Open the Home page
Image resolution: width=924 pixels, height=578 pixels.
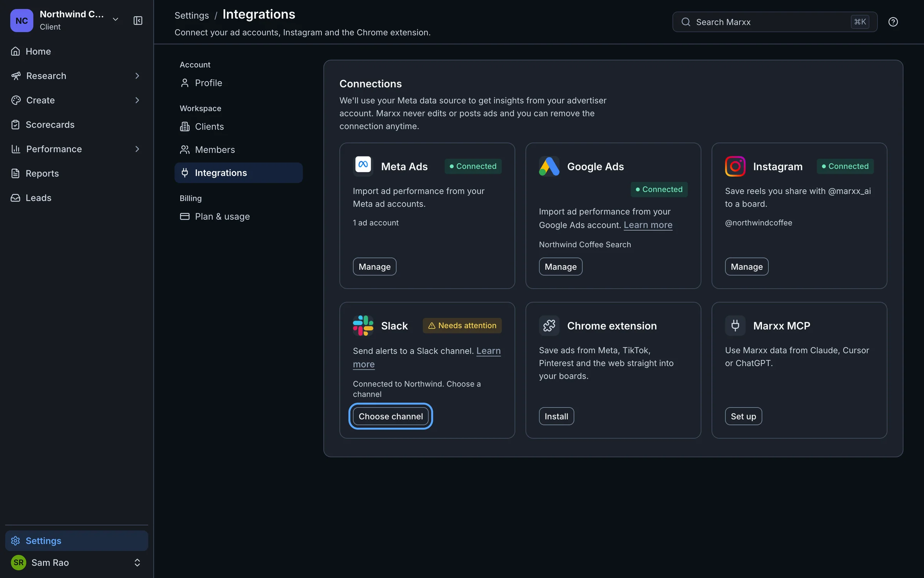coord(77,51)
